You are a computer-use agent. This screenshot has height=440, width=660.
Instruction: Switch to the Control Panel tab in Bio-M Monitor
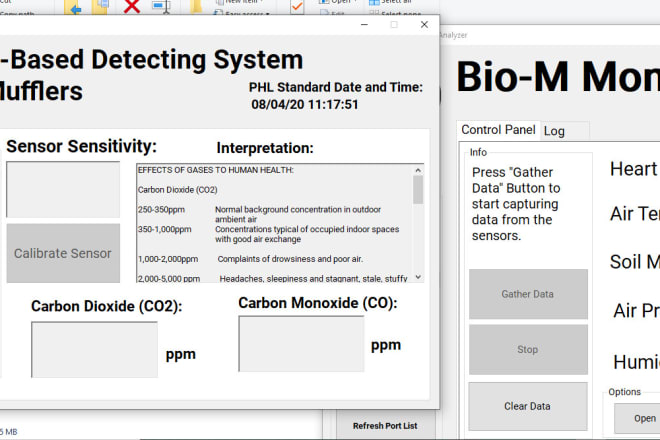(498, 130)
